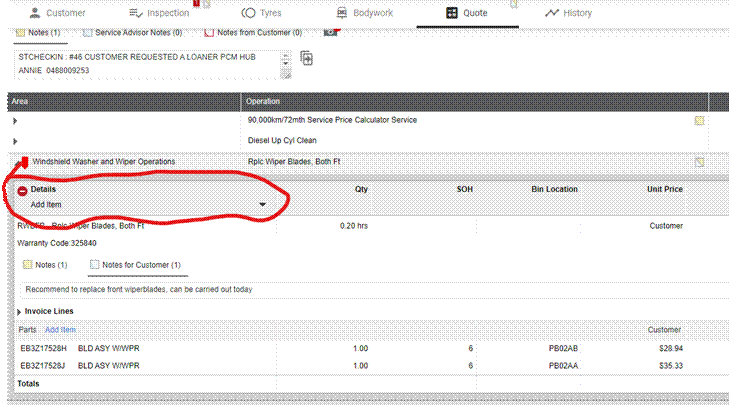Click bin location PB02AB
This screenshot has width=729, height=405.
point(563,348)
